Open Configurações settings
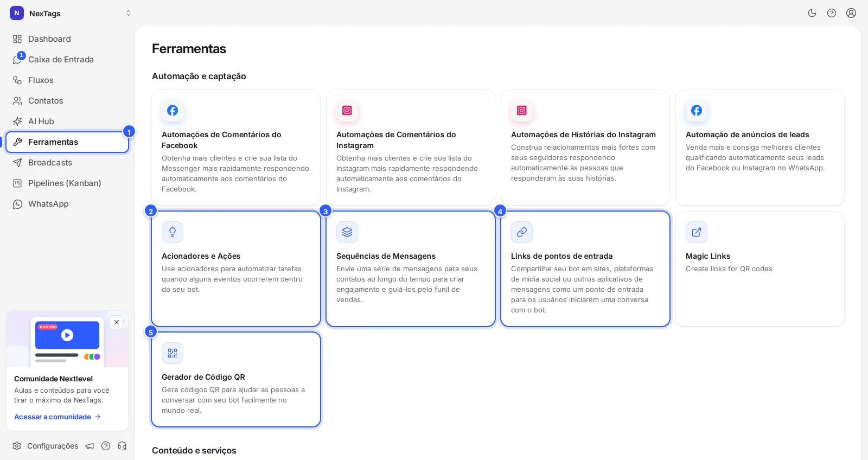Screen dimensions: 868x460 [46, 446]
